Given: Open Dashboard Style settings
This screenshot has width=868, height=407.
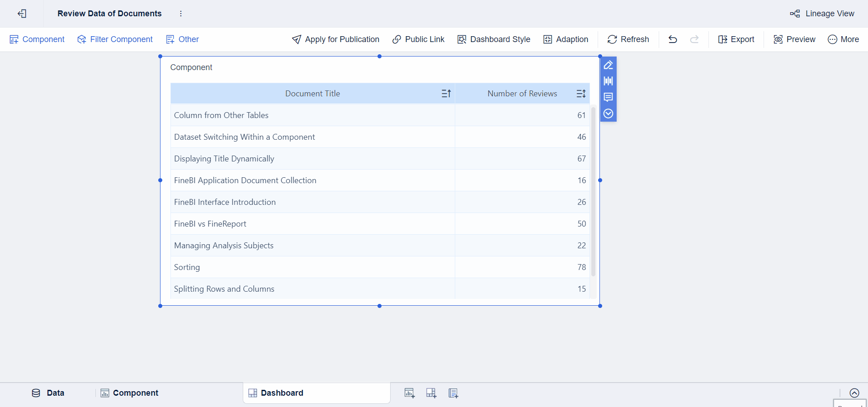Looking at the screenshot, I should click(x=494, y=39).
